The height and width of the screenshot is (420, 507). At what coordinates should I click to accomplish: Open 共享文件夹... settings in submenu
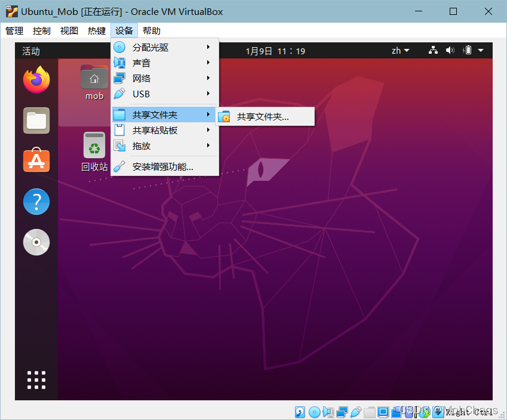[x=266, y=116]
